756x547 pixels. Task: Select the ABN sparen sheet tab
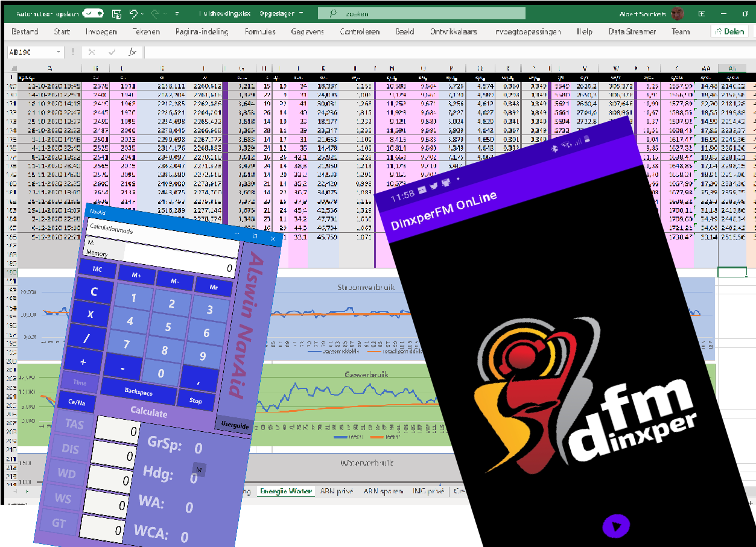(x=383, y=491)
